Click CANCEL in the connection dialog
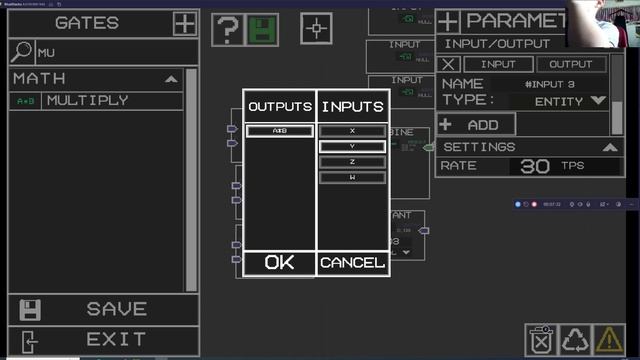Image resolution: width=640 pixels, height=360 pixels. [353, 263]
